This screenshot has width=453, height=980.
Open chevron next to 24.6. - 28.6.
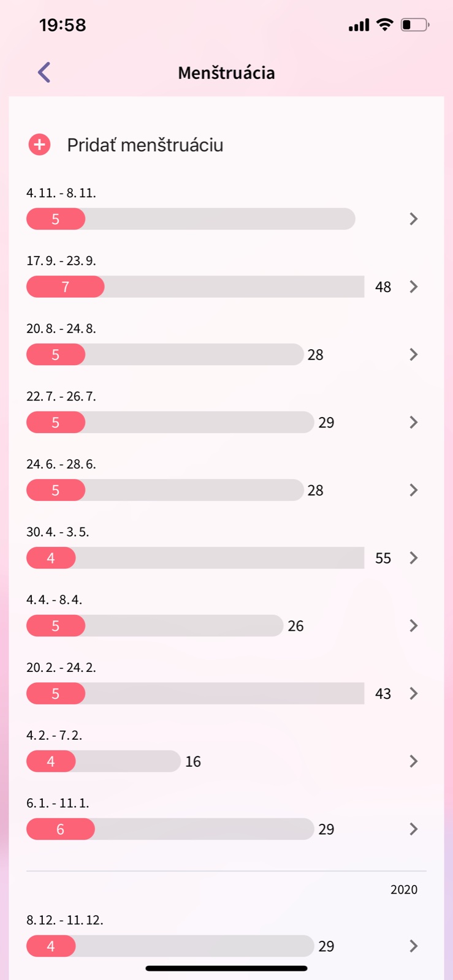pyautogui.click(x=414, y=490)
